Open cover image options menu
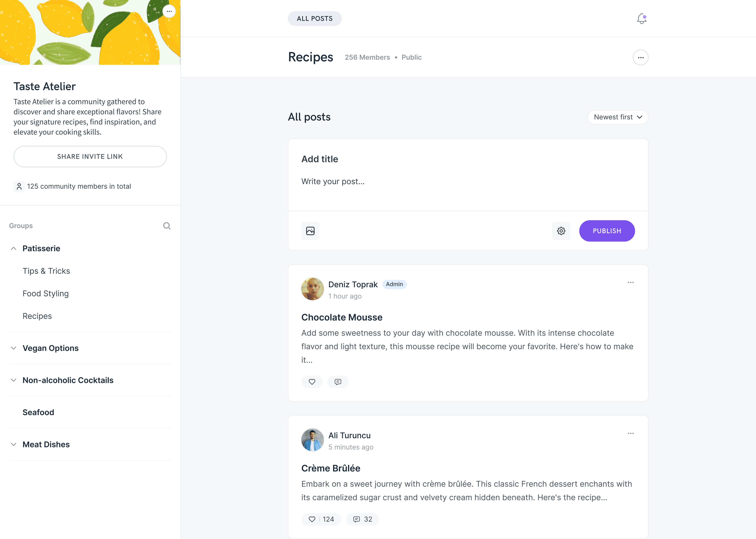756x539 pixels. pos(169,11)
